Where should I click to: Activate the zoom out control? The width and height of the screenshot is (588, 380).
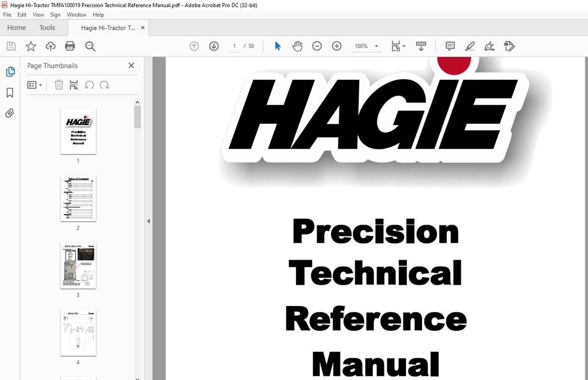pyautogui.click(x=317, y=46)
